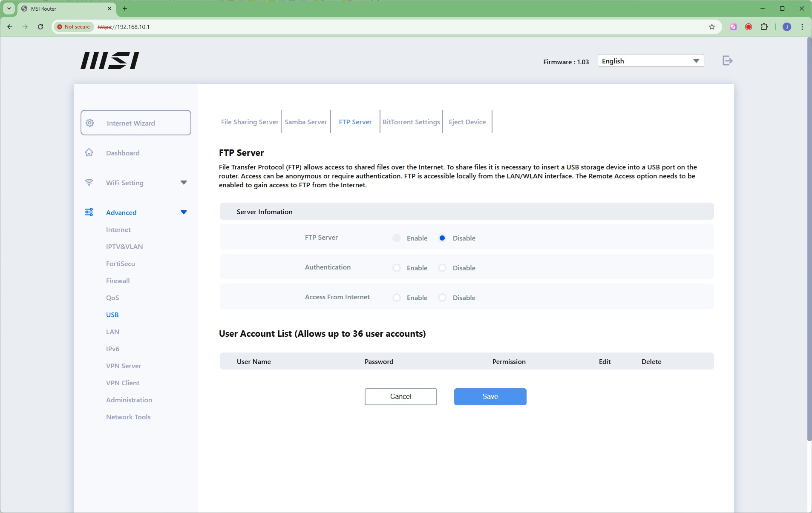This screenshot has height=513, width=812.
Task: Collapse the Advanced menu arrow
Action: (184, 212)
